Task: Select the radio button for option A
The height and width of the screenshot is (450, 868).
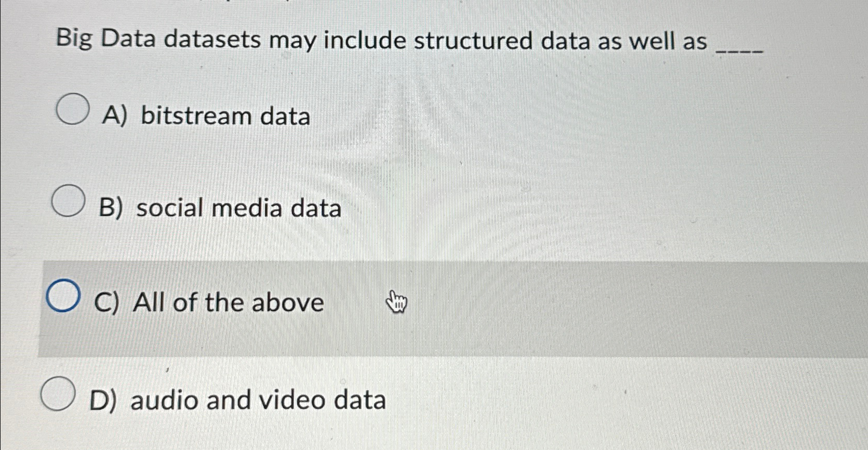Action: click(x=72, y=108)
